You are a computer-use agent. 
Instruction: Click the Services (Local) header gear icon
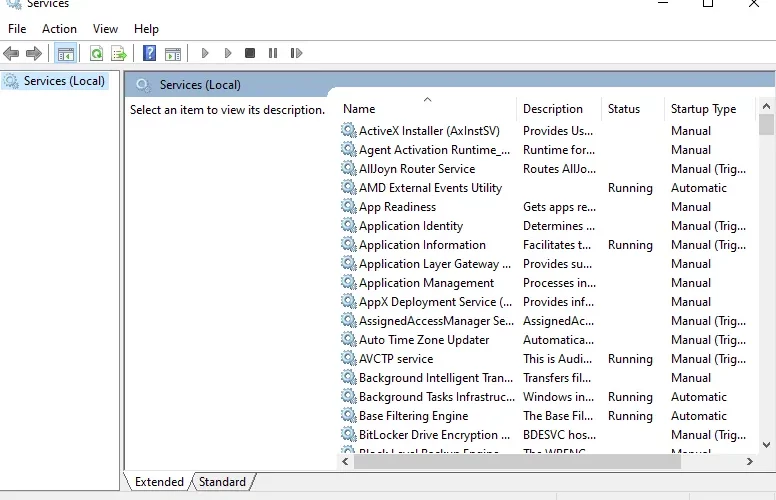pyautogui.click(x=144, y=85)
